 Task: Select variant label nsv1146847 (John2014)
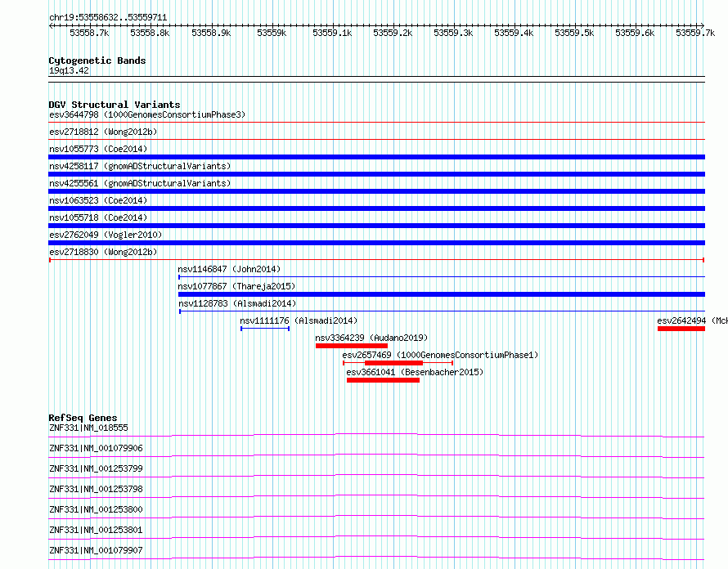click(x=229, y=269)
